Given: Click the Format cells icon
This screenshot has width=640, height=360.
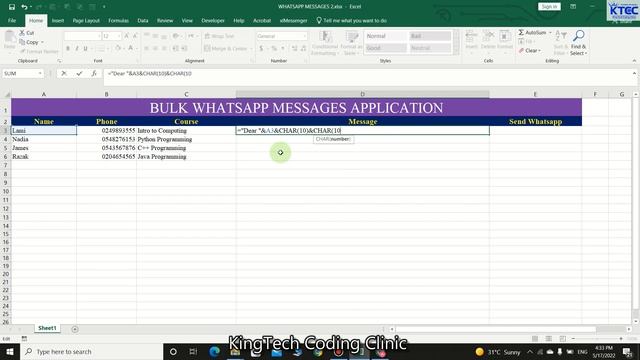Looking at the screenshot, I should [x=504, y=40].
